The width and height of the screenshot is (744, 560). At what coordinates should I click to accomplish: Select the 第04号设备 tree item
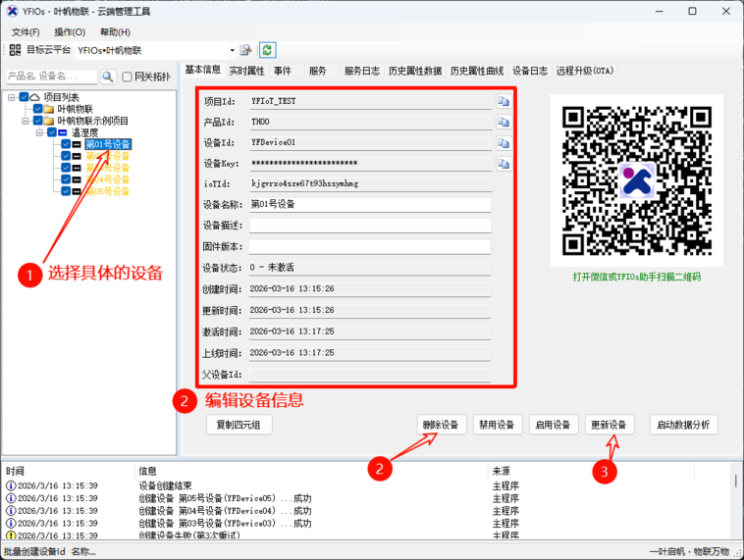pyautogui.click(x=108, y=179)
